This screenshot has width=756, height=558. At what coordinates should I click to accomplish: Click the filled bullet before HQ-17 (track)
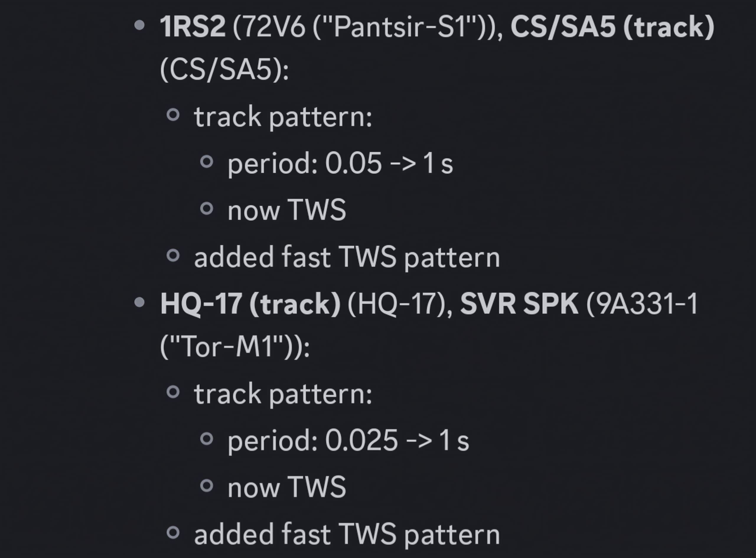[139, 302]
